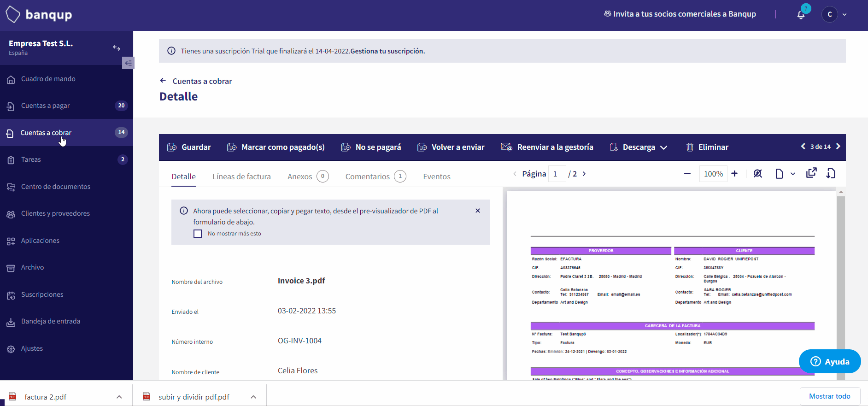
Task: Expand the Descarga dropdown
Action: pyautogui.click(x=638, y=147)
